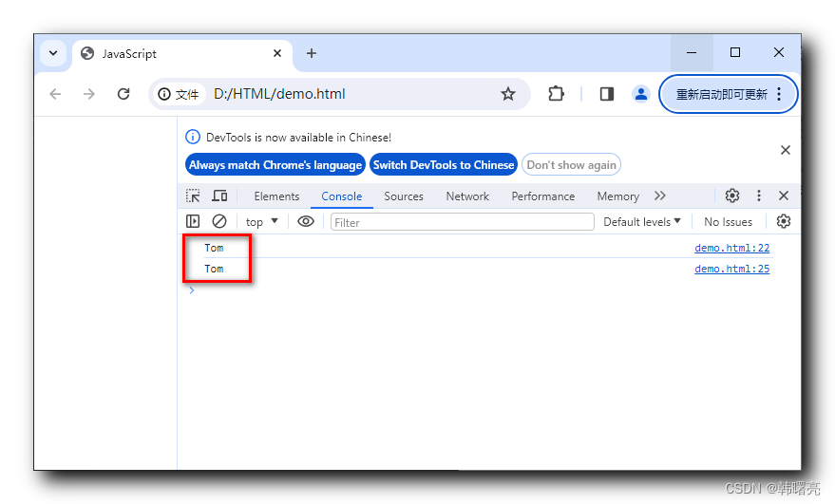Image resolution: width=835 pixels, height=504 pixels.
Task: Close the DevTools panel
Action: [784, 196]
